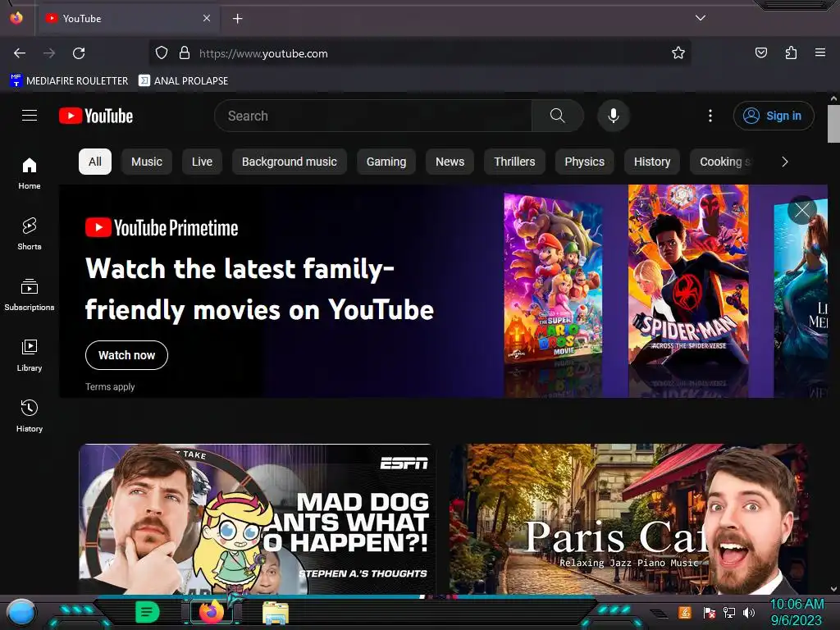
Task: Click the second bookmarks toolbar item
Action: (x=183, y=81)
